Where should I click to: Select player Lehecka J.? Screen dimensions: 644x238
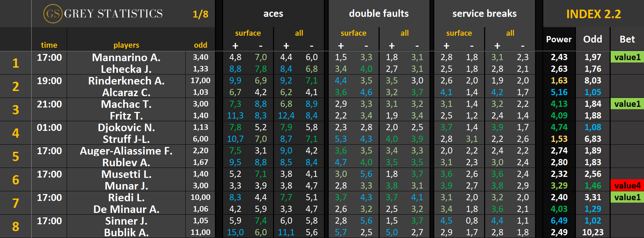pyautogui.click(x=126, y=69)
